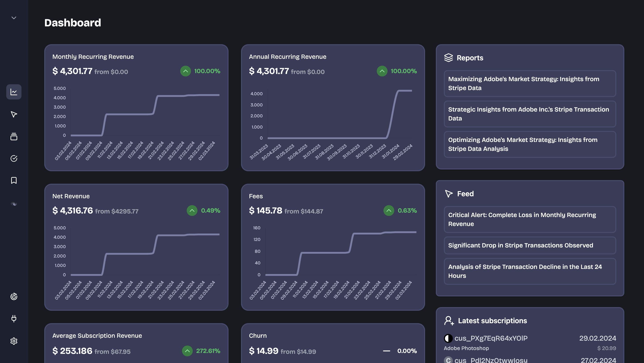Open the Dashboard chart icon in sidebar
This screenshot has height=363, width=644.
click(x=14, y=92)
